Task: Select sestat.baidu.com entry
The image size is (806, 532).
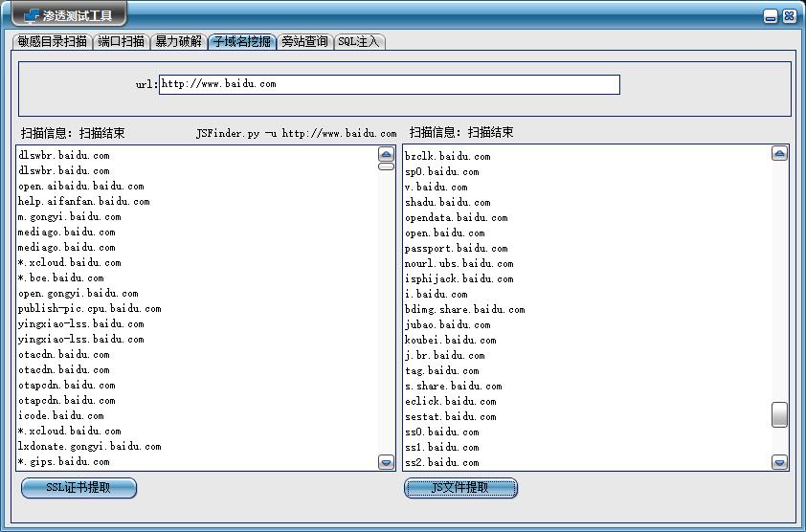Action: tap(450, 417)
